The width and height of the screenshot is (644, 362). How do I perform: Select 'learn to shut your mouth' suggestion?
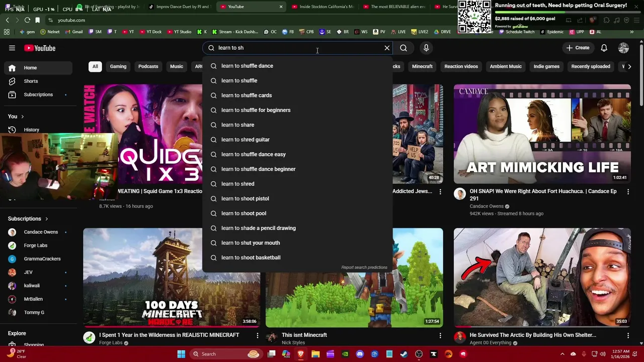pyautogui.click(x=297, y=243)
